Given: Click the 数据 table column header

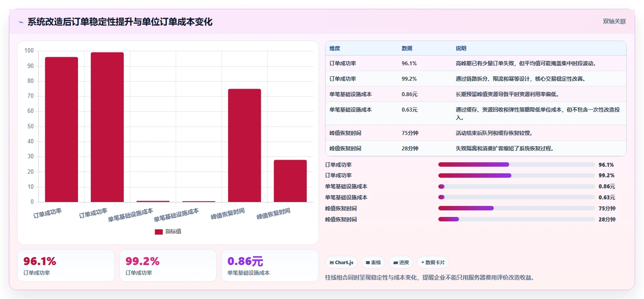Looking at the screenshot, I should point(407,49).
